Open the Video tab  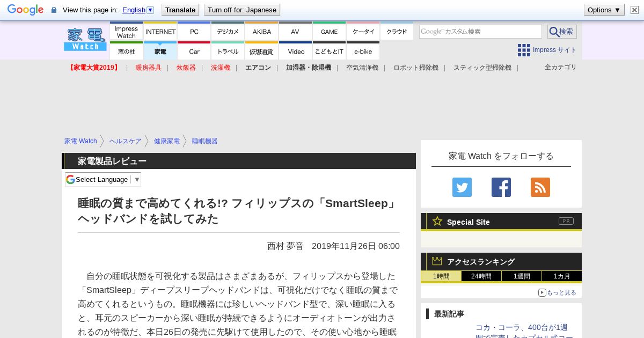pos(295,52)
